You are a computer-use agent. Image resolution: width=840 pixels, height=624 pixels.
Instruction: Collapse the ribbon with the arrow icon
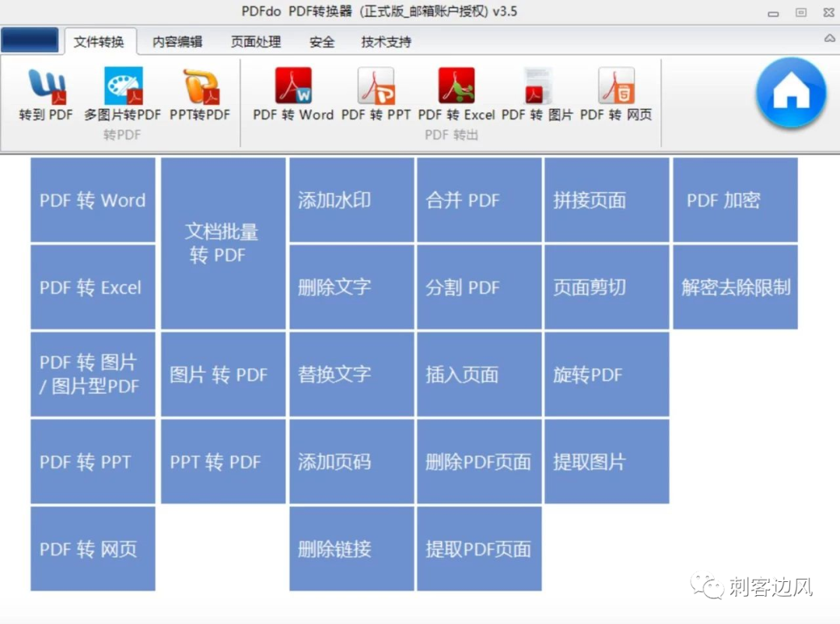829,39
